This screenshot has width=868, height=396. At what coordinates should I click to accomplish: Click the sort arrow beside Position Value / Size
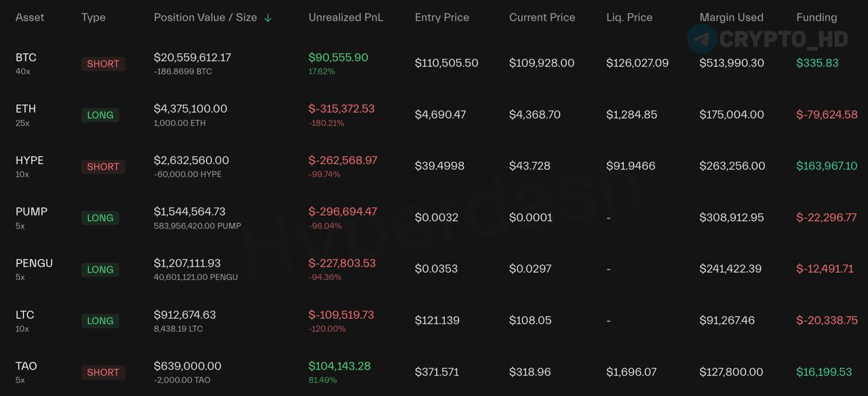(x=268, y=18)
